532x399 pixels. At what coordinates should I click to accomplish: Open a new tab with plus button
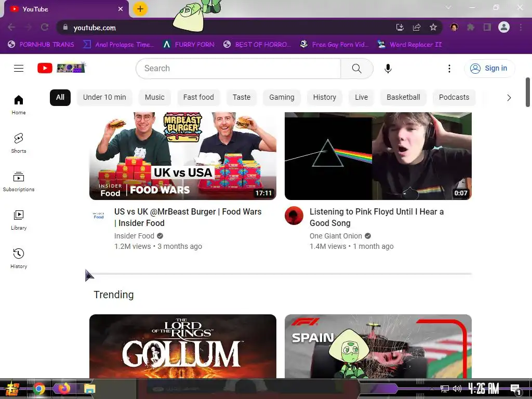point(140,9)
